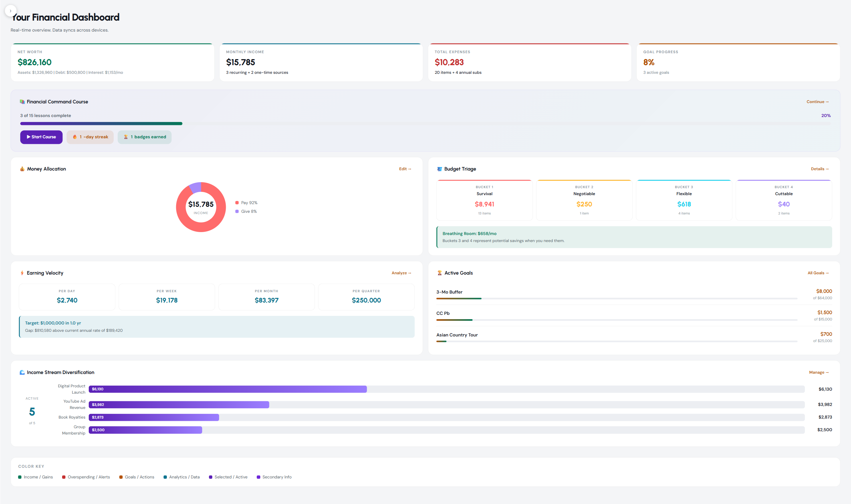Click the flame icon on the streak badge
The width and height of the screenshot is (851, 504).
tap(75, 137)
